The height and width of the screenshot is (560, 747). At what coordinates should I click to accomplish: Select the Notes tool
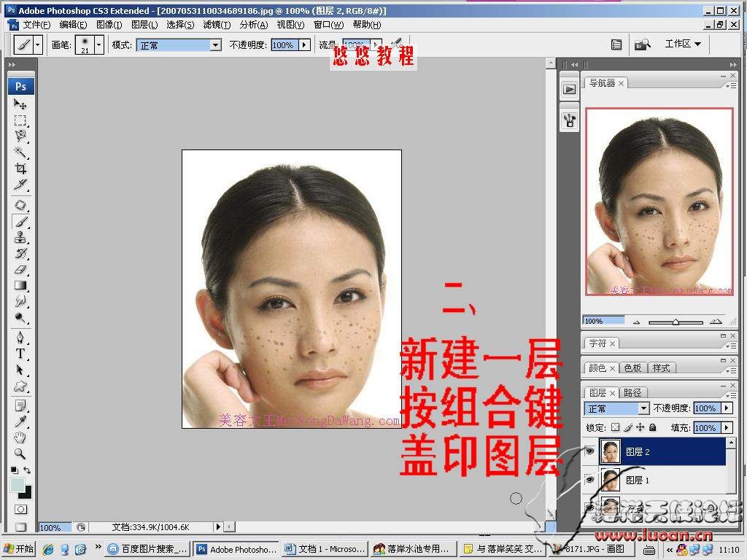point(20,405)
